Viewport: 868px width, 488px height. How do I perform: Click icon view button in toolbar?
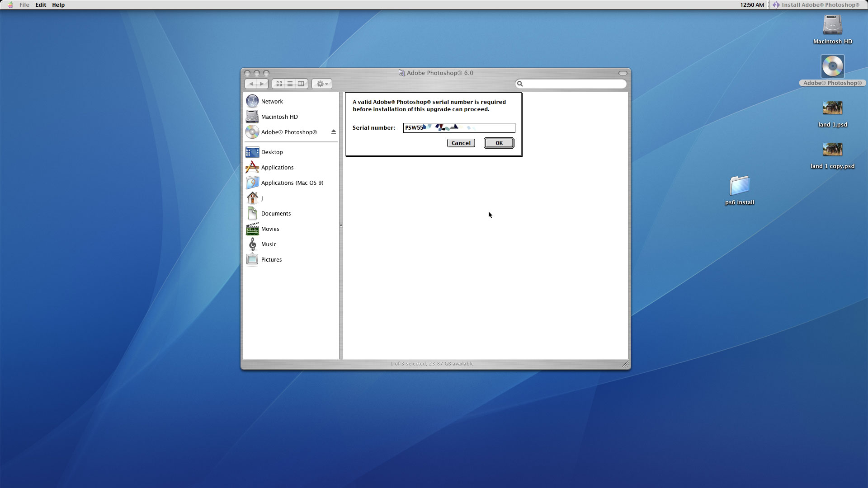click(x=278, y=84)
